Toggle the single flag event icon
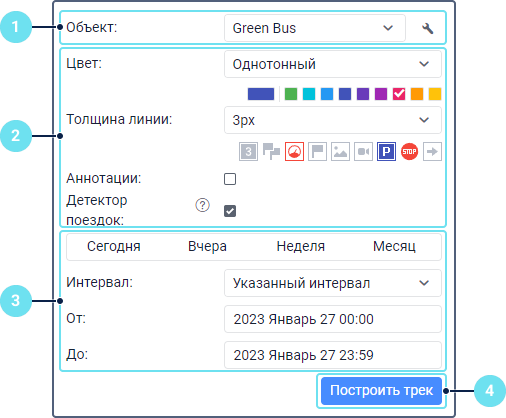The width and height of the screenshot is (506, 418). [x=317, y=152]
